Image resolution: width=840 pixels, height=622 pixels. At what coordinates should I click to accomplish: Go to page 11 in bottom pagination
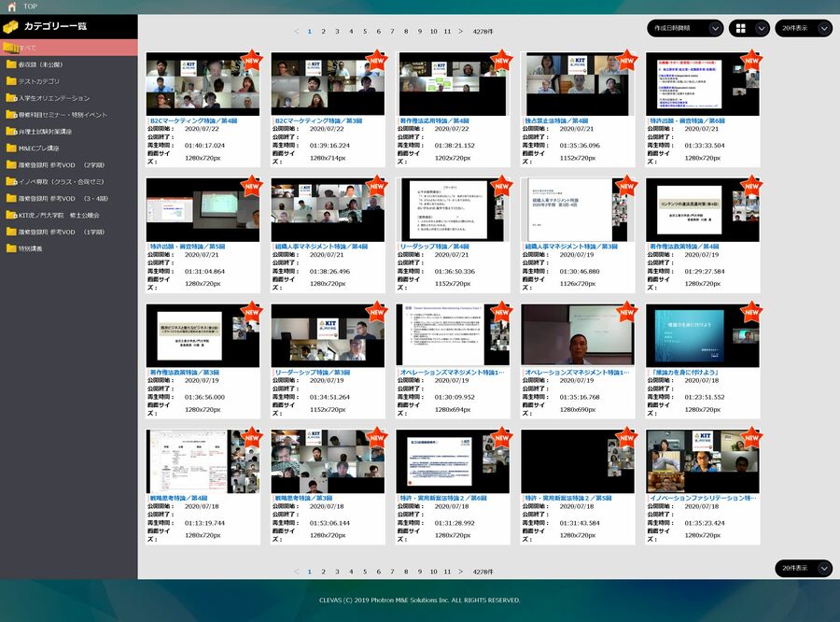pos(447,572)
